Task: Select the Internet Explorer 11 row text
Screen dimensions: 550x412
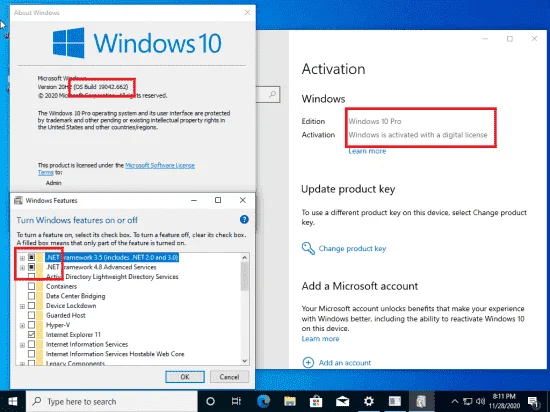Action: [x=73, y=335]
